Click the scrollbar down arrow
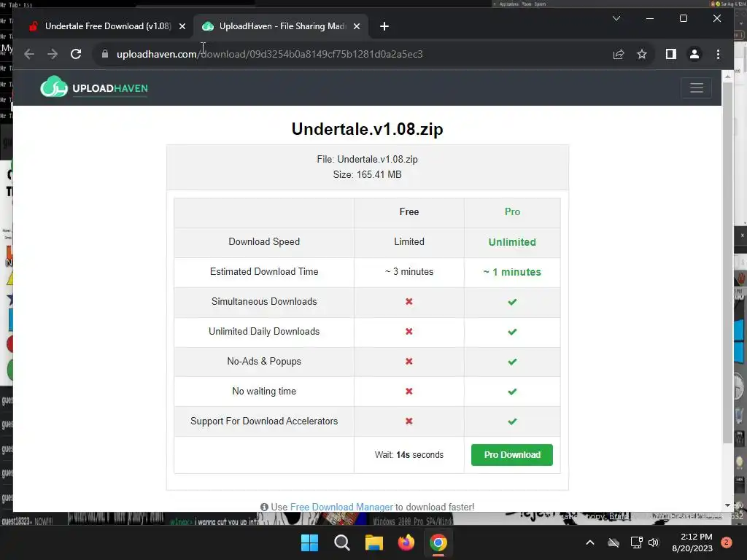This screenshot has height=560, width=747. click(727, 505)
